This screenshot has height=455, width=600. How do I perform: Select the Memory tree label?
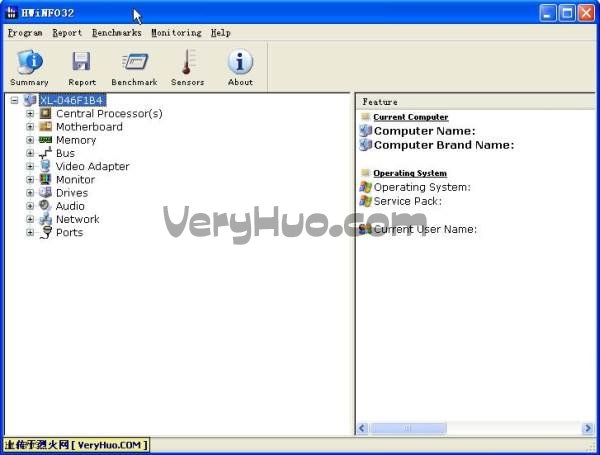(x=76, y=140)
